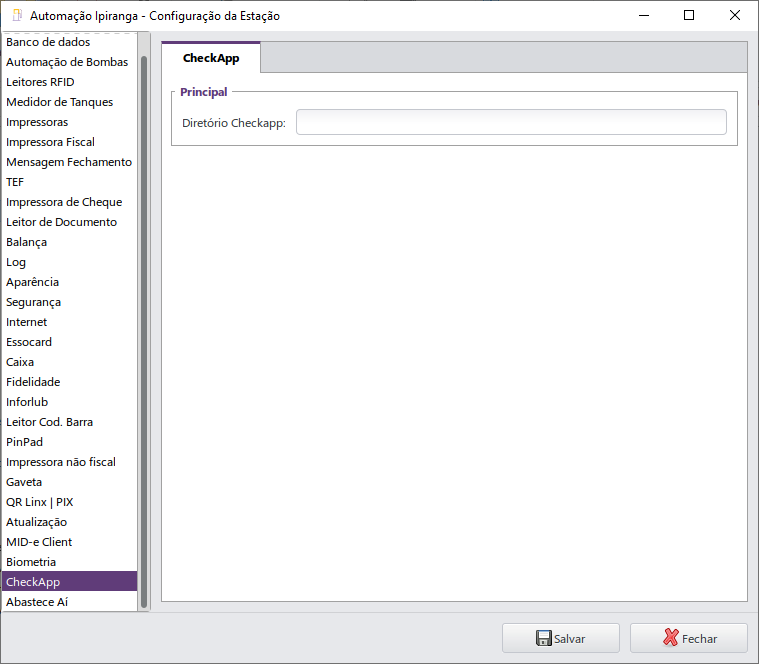
Task: Open Automação de Bombas settings
Action: [70, 62]
